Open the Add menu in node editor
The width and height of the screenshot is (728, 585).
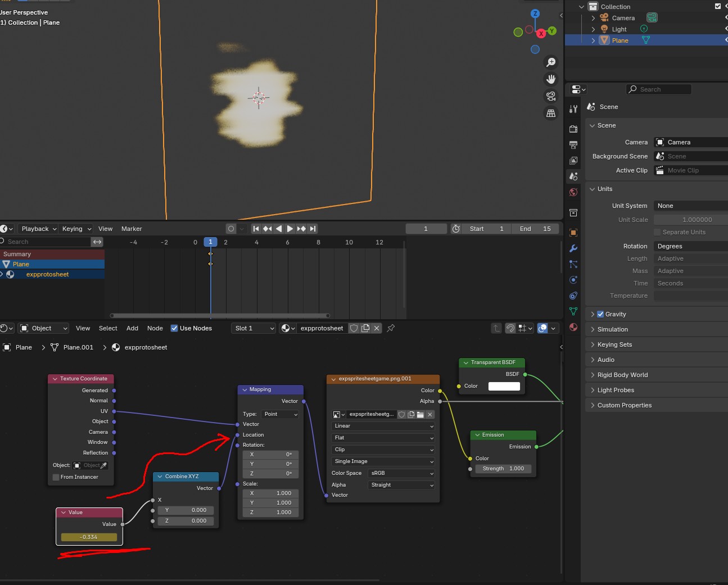(x=132, y=328)
